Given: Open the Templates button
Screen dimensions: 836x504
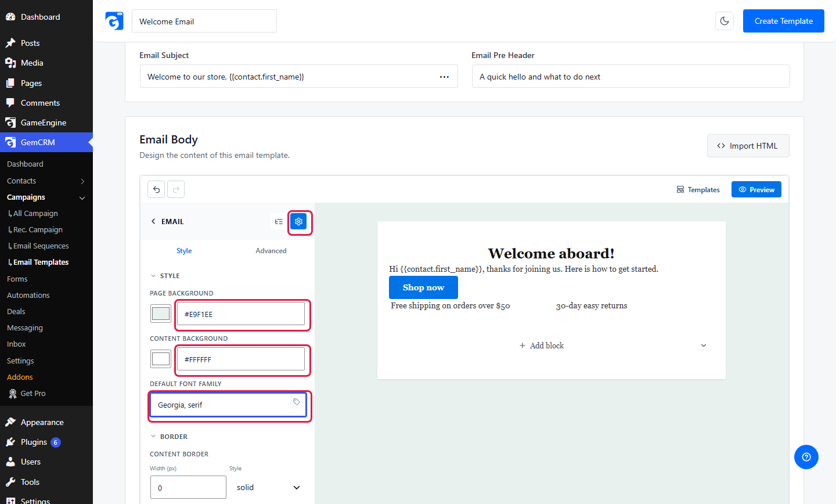Looking at the screenshot, I should 698,190.
